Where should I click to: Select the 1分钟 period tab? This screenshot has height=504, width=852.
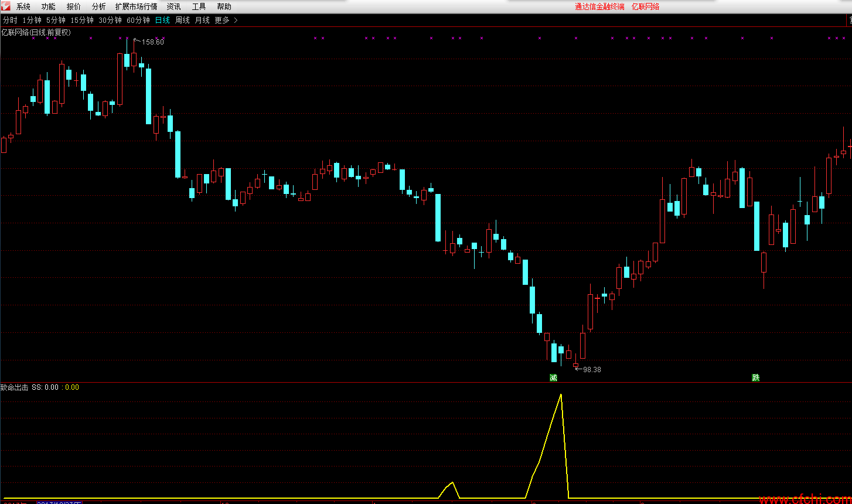tap(32, 20)
